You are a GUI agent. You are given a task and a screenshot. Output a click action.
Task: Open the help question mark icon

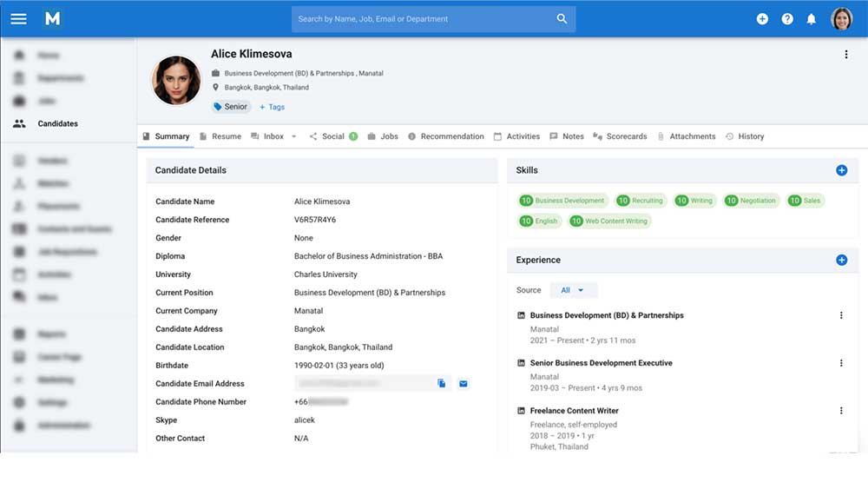pos(787,19)
